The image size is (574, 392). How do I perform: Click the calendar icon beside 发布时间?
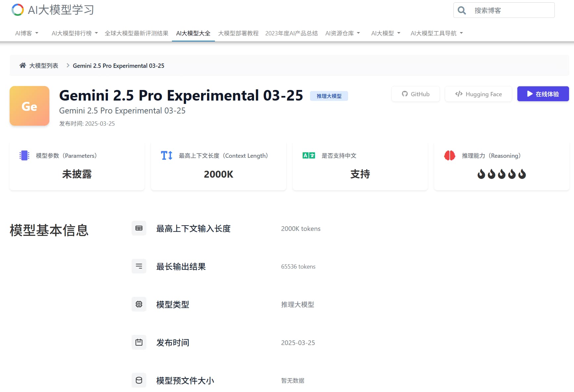click(x=139, y=342)
